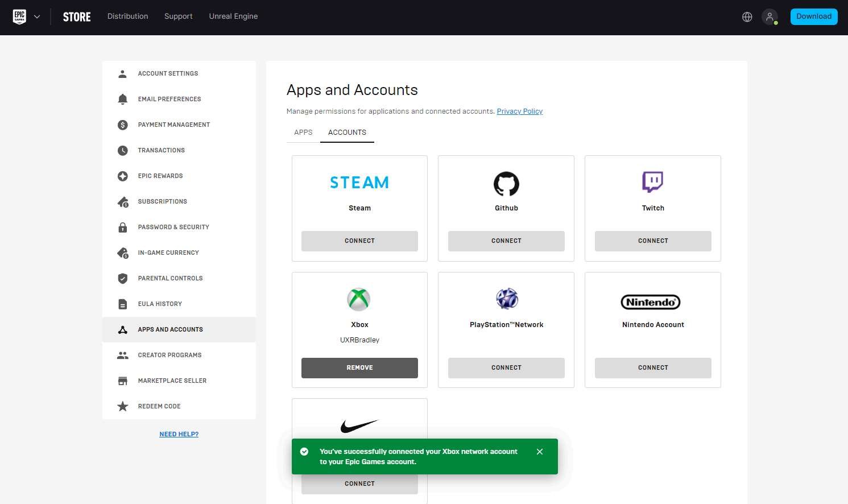View Transactions page

pyautogui.click(x=179, y=151)
